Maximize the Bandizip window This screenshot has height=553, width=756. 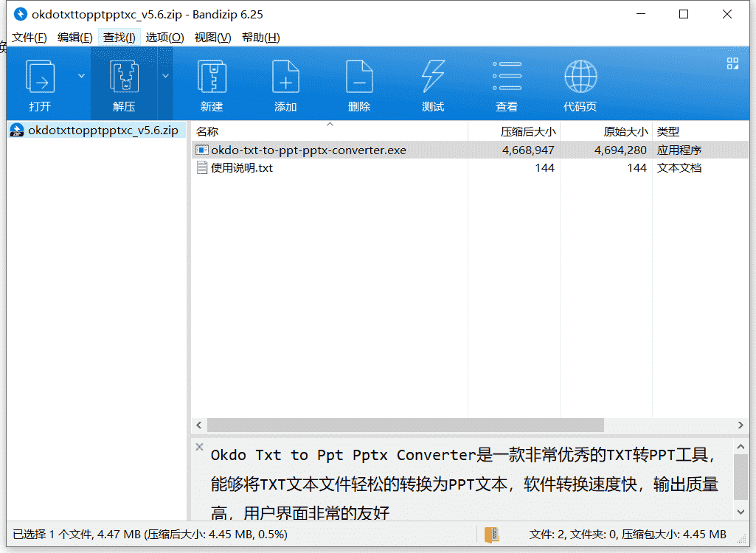(x=684, y=15)
